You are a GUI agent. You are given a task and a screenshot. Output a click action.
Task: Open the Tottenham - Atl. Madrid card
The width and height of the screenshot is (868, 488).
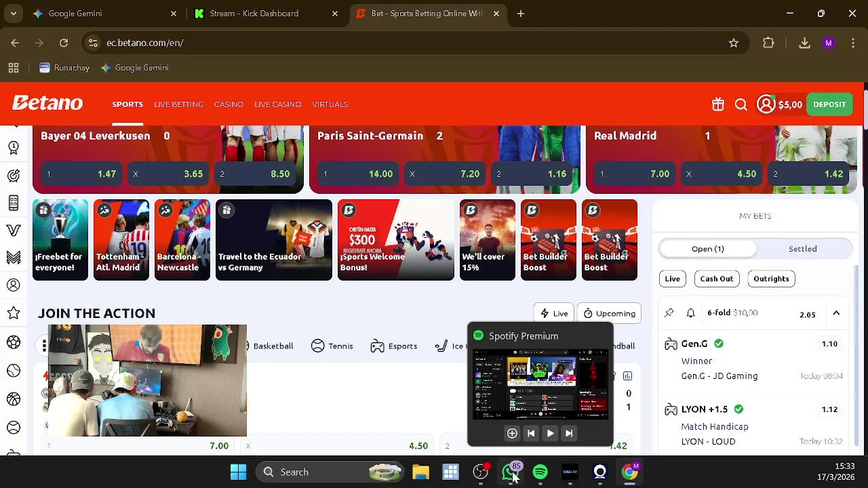[121, 240]
